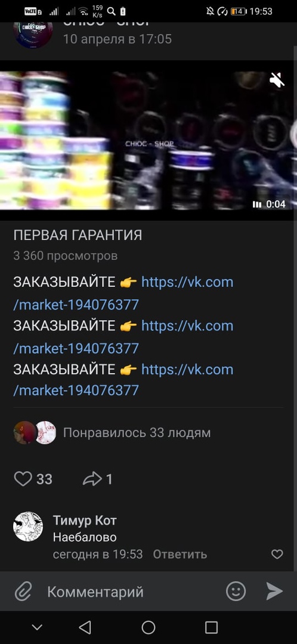Tap Ответить under the comment
297x644 pixels.
pos(180,555)
